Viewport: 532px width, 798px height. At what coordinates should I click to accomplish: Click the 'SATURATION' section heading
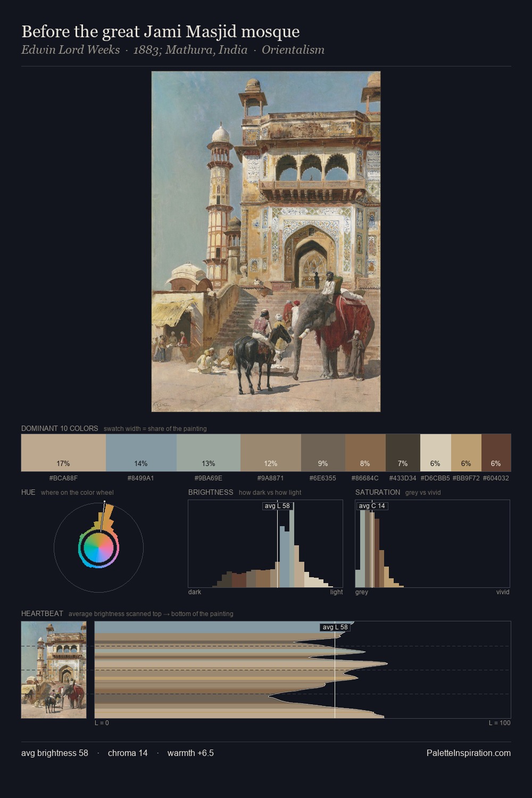[378, 492]
